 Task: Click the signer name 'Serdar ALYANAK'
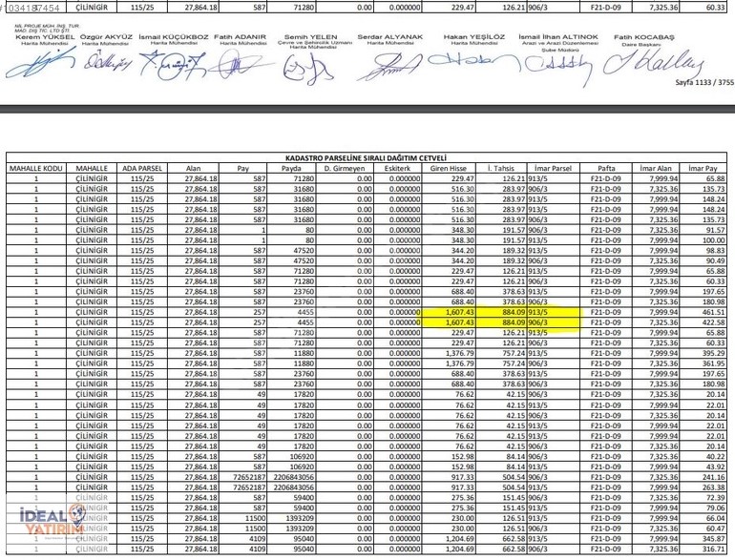click(x=390, y=36)
